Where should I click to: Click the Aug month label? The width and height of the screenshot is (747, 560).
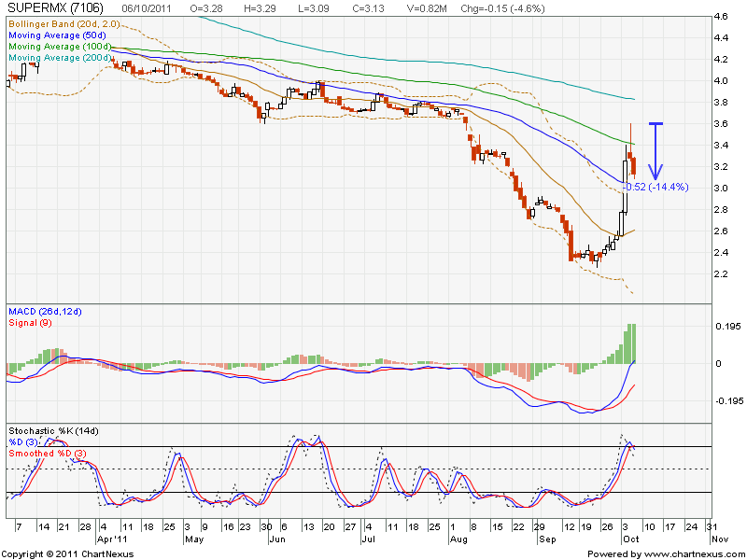(458, 539)
